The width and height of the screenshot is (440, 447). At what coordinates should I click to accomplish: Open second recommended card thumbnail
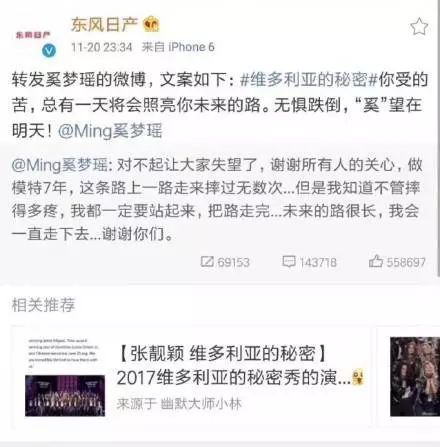click(x=415, y=377)
